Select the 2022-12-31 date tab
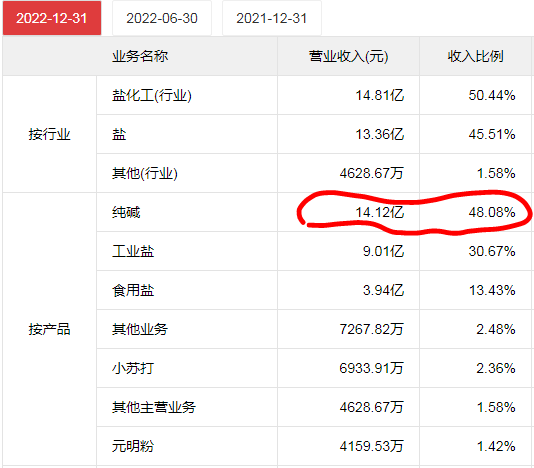Screen dimensions: 534x468 (x=52, y=18)
